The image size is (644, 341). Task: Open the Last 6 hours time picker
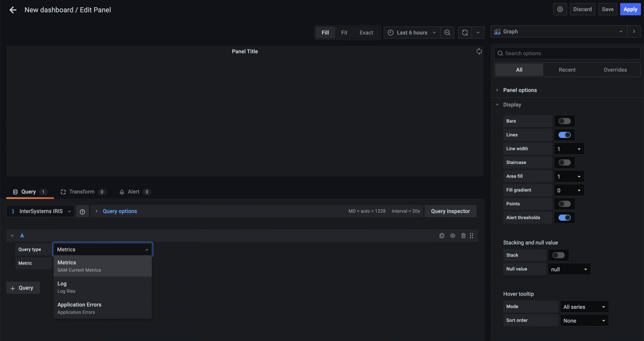pyautogui.click(x=412, y=33)
